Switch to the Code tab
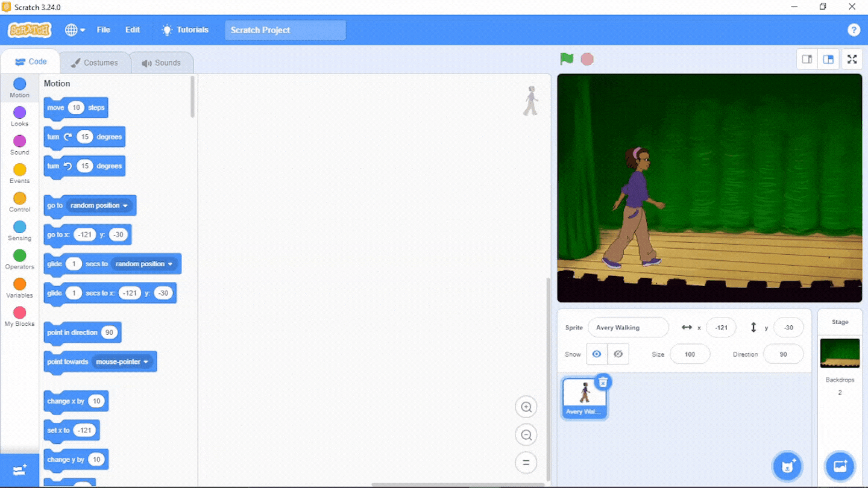 click(x=31, y=61)
